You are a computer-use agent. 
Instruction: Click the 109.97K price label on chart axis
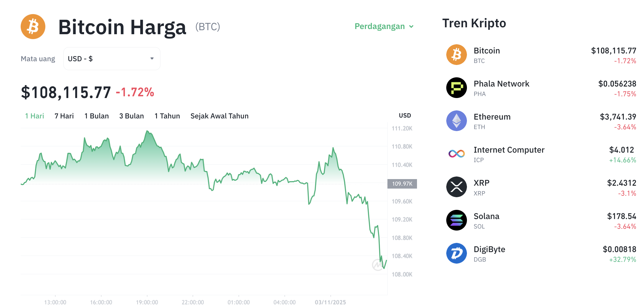point(402,184)
